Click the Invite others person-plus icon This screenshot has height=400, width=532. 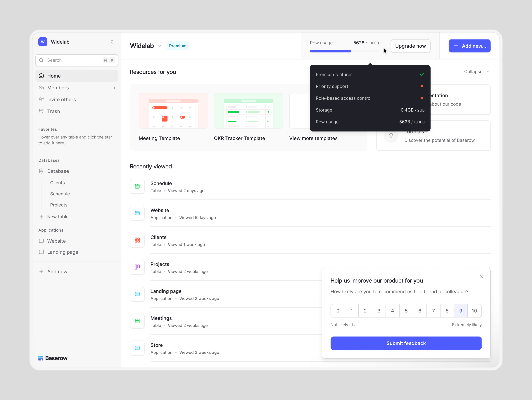[41, 100]
